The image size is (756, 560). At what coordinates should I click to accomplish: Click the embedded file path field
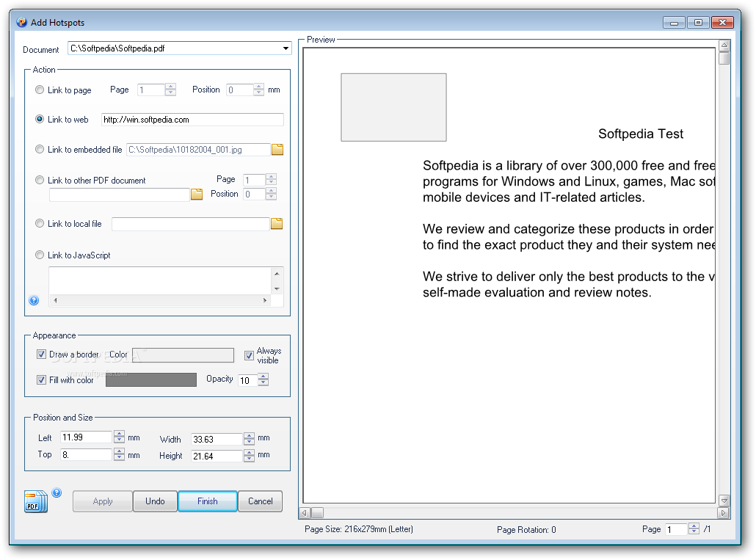(x=198, y=150)
